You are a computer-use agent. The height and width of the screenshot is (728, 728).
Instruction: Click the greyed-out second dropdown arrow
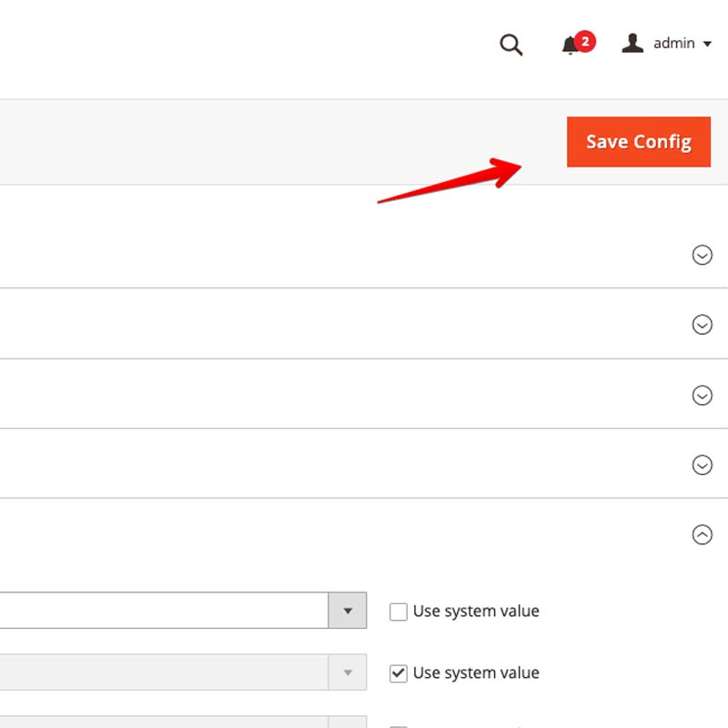pos(348,672)
